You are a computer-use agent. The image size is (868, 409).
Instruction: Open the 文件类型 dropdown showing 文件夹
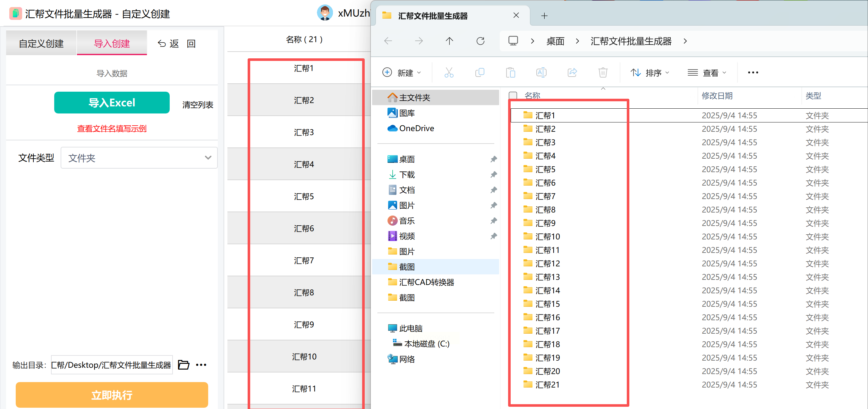pyautogui.click(x=139, y=158)
